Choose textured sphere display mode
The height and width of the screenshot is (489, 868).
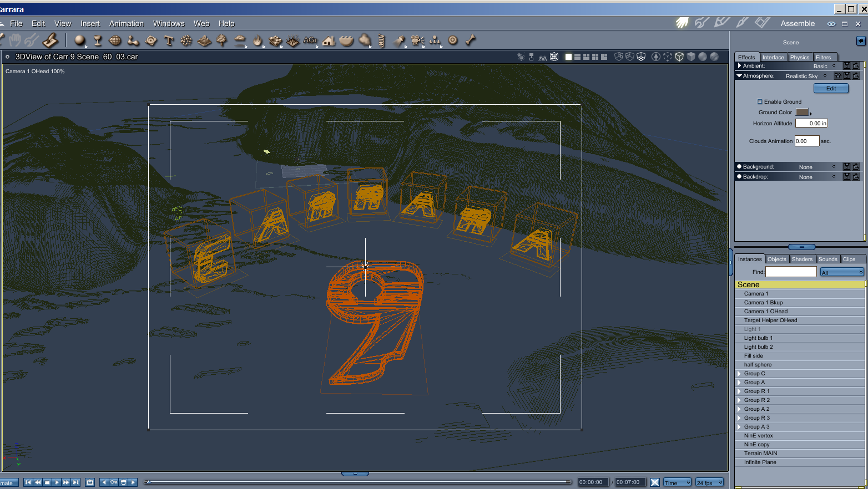tap(714, 57)
